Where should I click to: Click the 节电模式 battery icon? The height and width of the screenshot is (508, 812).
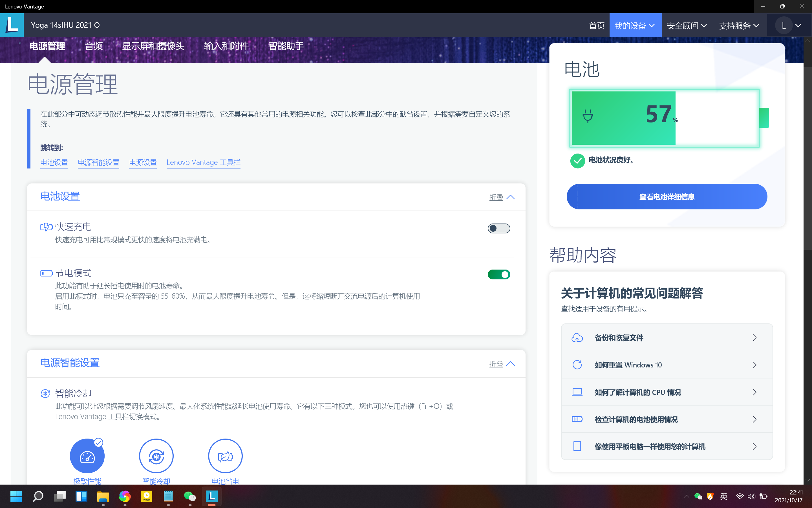[46, 273]
